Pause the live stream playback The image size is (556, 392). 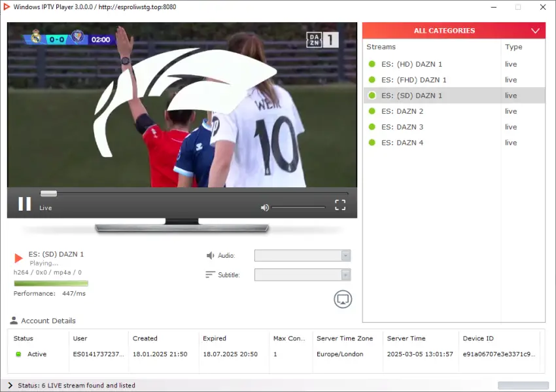point(24,204)
